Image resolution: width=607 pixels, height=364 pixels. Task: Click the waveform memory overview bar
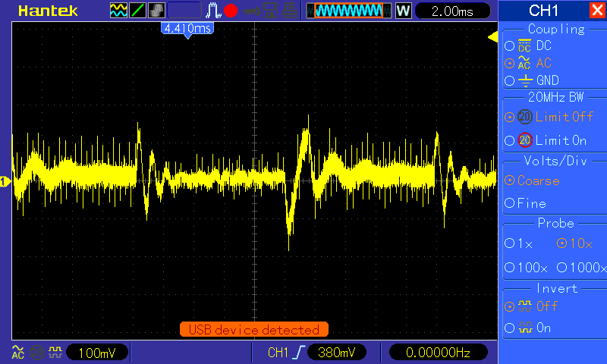coord(349,11)
